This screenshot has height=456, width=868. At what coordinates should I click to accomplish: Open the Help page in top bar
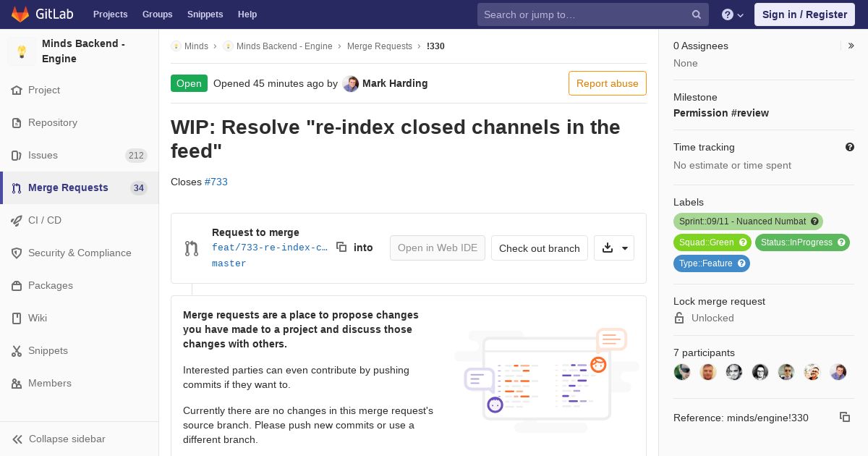click(247, 14)
